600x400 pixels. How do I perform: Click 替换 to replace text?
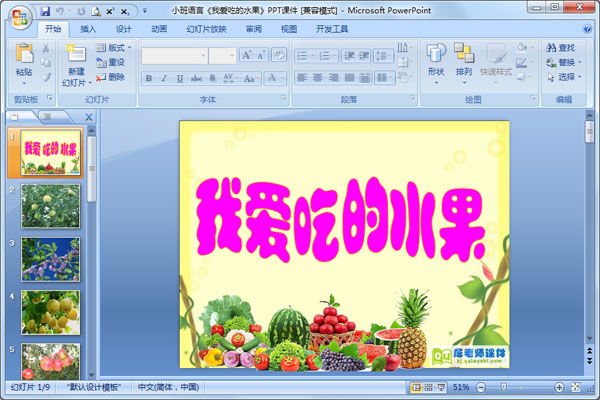pyautogui.click(x=564, y=62)
